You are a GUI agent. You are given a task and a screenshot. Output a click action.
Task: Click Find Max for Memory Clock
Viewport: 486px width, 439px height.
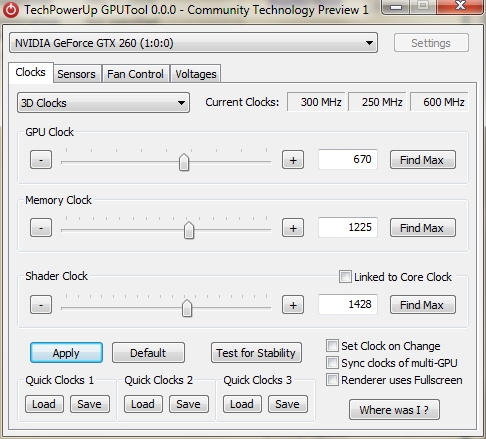coord(422,228)
